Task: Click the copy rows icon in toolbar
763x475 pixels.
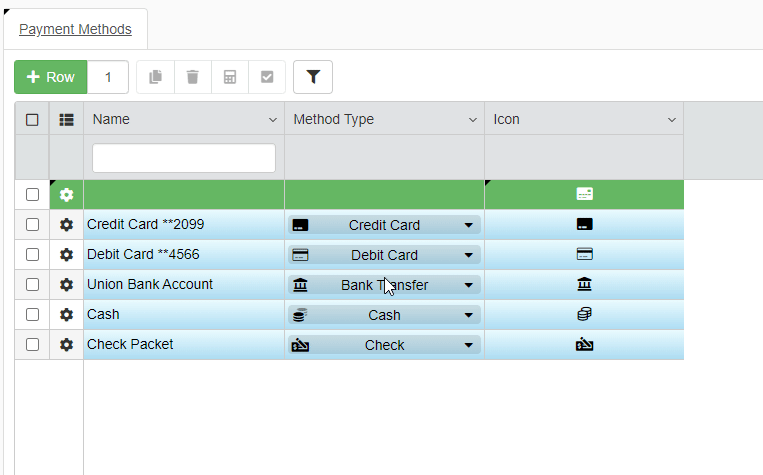Action: pyautogui.click(x=155, y=77)
